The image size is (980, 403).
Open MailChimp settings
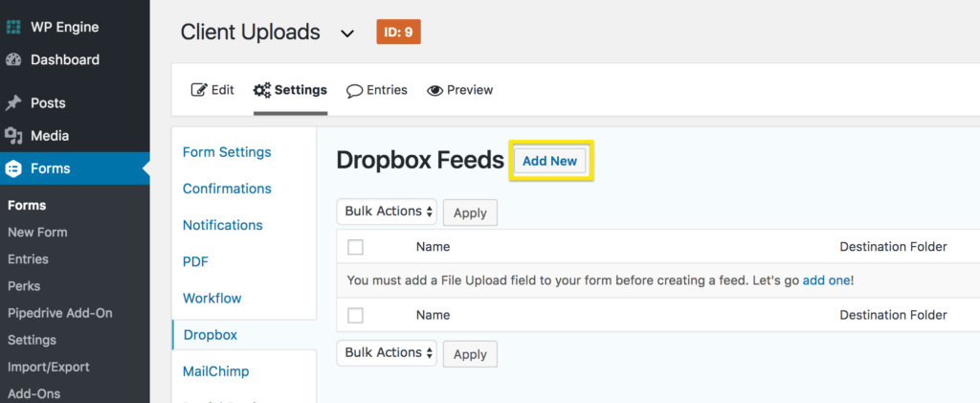click(215, 371)
